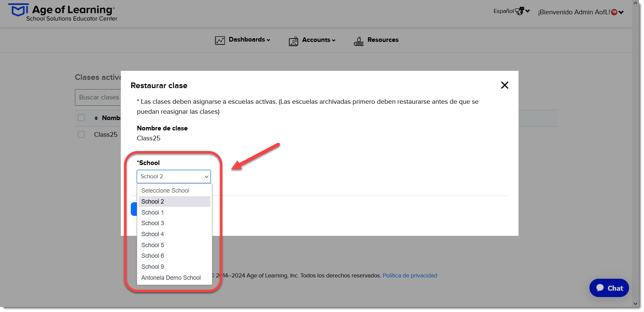Screen dimensions: 644x312
Task: Check the select-all header checkbox
Action: (81, 118)
